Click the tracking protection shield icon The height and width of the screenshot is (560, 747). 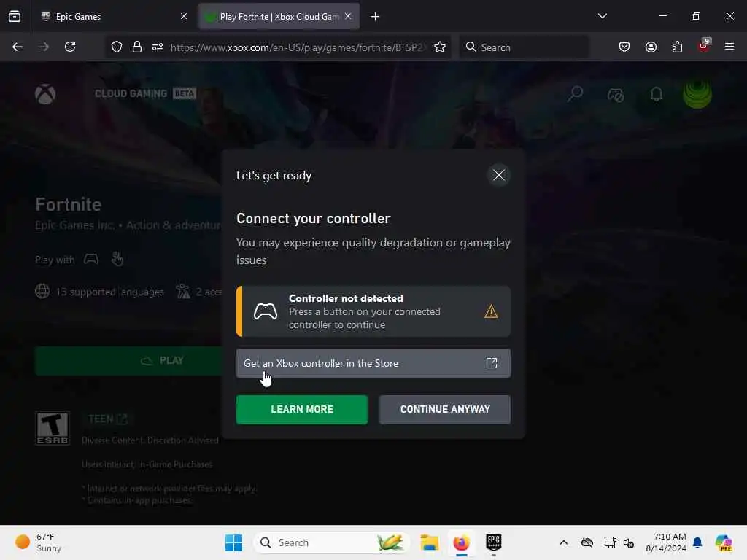[x=117, y=47]
